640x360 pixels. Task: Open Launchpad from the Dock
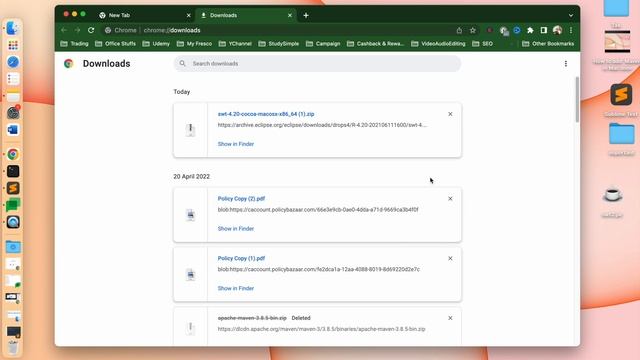(x=13, y=45)
